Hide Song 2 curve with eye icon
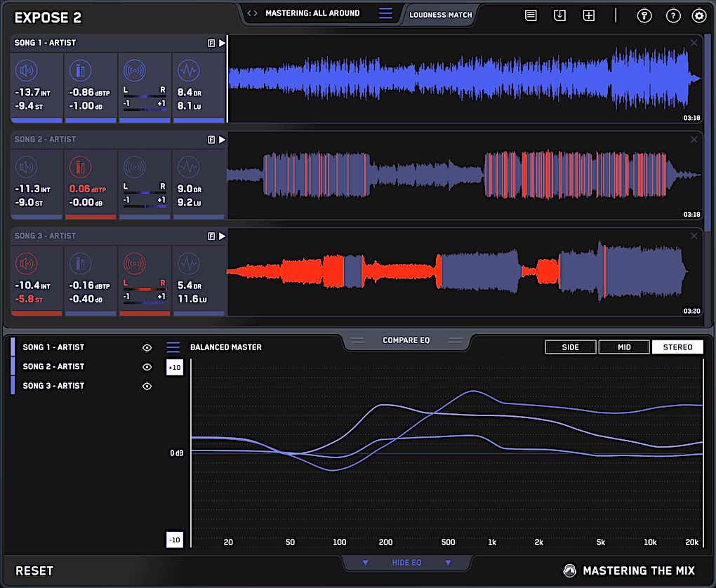This screenshot has height=588, width=716. (x=147, y=367)
